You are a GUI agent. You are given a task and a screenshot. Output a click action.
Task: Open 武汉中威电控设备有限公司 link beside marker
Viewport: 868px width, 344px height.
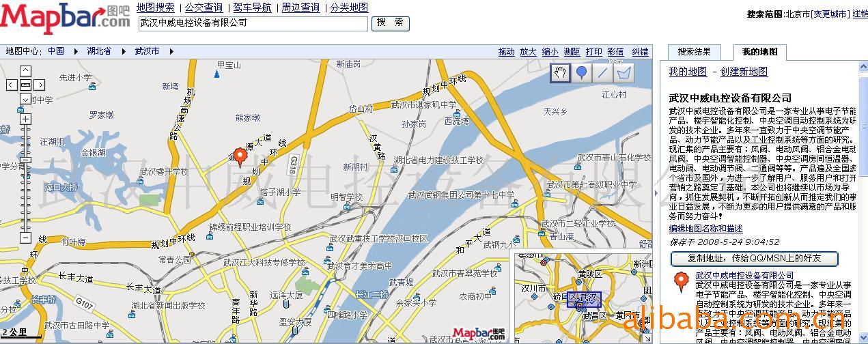(x=744, y=275)
